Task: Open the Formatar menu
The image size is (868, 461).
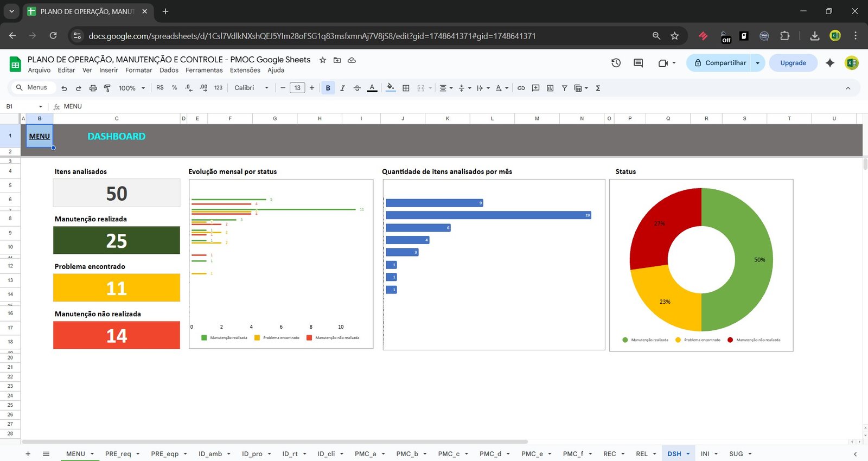Action: point(138,70)
